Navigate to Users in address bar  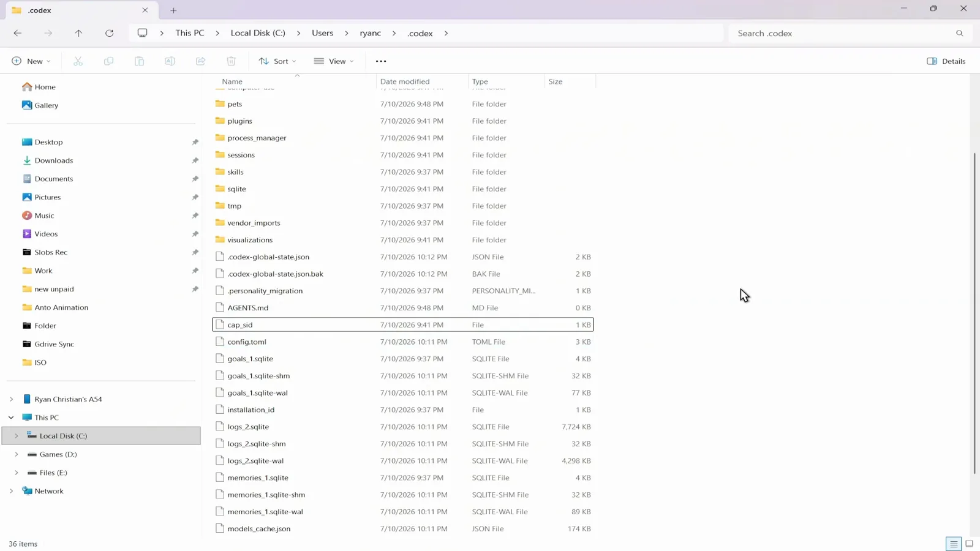[x=322, y=33]
